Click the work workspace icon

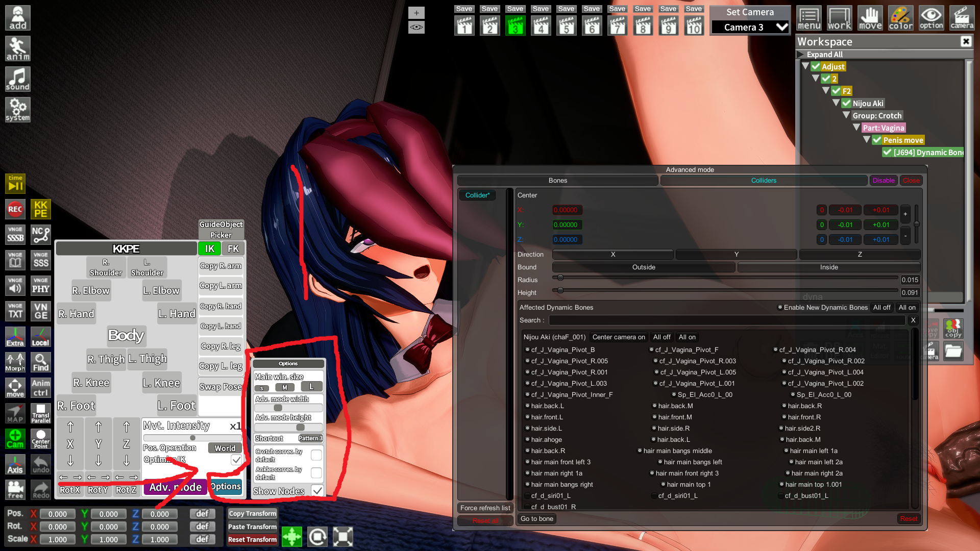[840, 18]
